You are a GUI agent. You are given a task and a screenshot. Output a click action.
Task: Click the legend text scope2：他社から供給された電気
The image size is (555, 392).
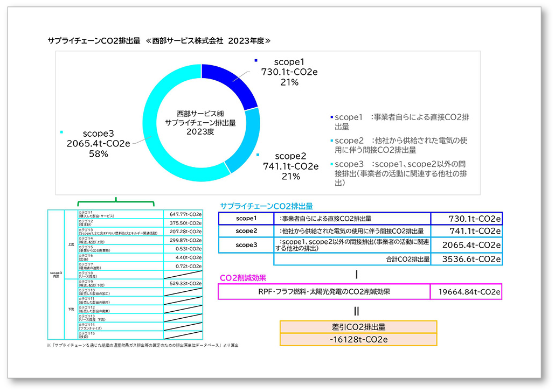[x=401, y=145]
